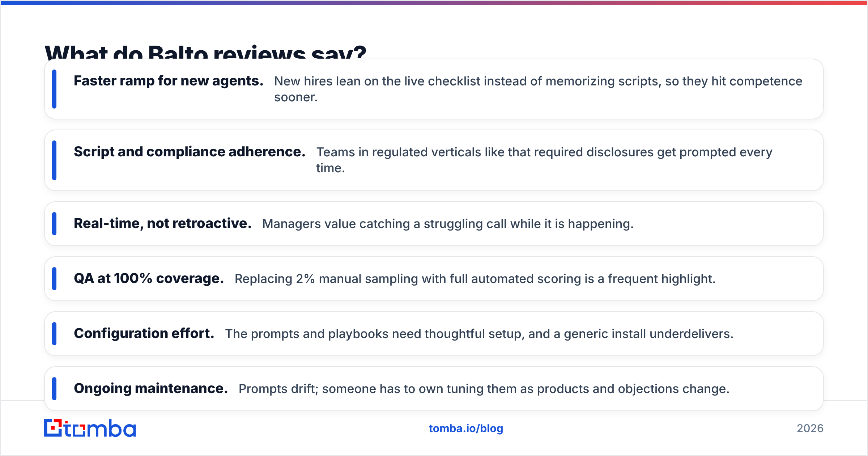
Task: Click the Prompts drift description text
Action: [x=484, y=389]
